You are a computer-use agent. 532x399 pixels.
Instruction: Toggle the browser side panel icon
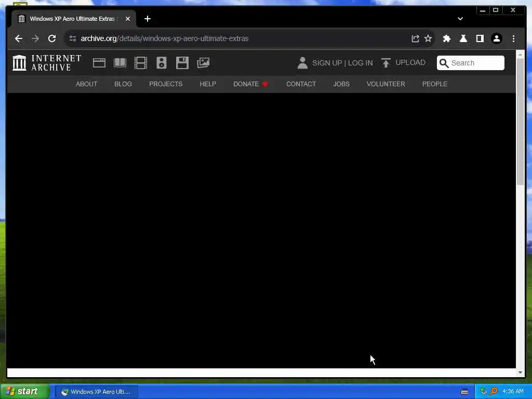(480, 38)
